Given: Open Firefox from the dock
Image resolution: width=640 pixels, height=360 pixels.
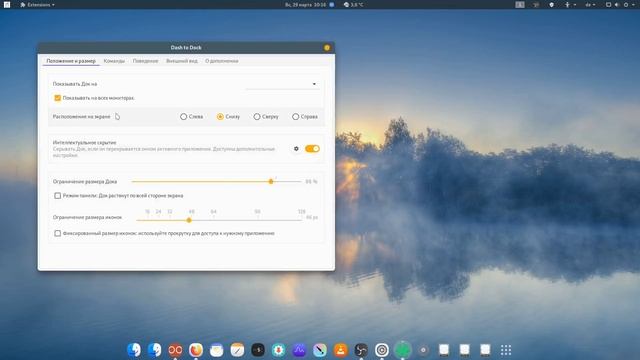Looking at the screenshot, I should coord(196,350).
